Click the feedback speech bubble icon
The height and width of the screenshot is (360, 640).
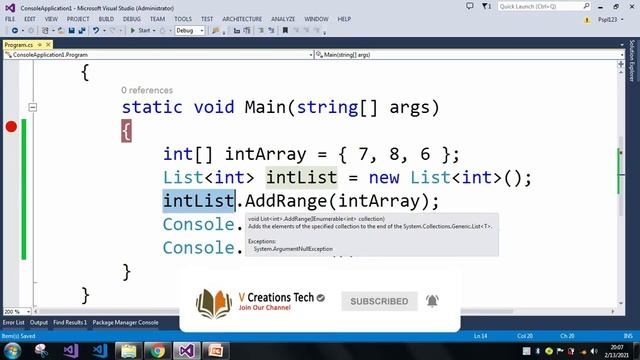470,6
